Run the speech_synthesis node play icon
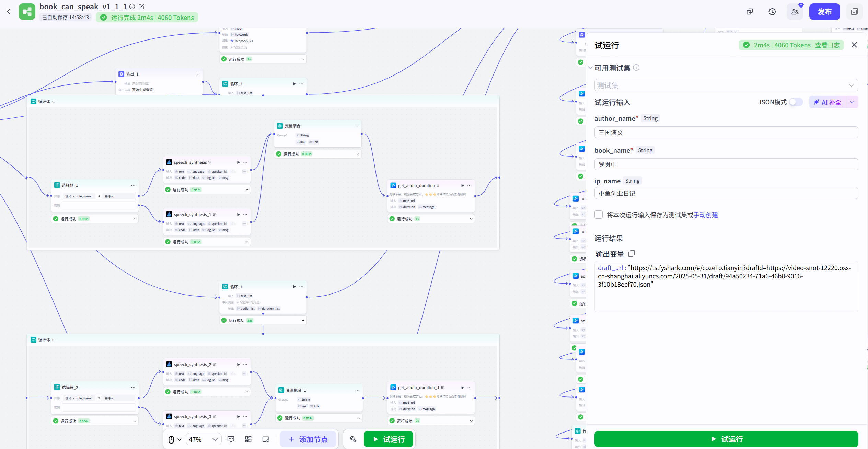 [x=238, y=162]
